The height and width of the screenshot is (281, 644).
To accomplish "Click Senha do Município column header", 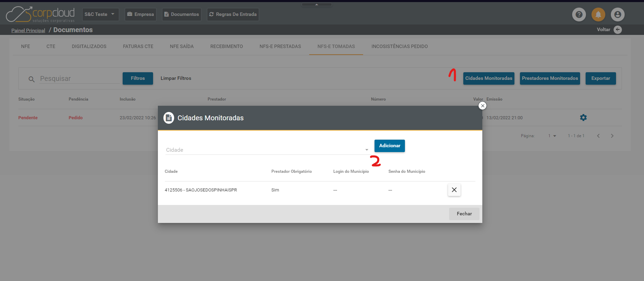I will 407,171.
